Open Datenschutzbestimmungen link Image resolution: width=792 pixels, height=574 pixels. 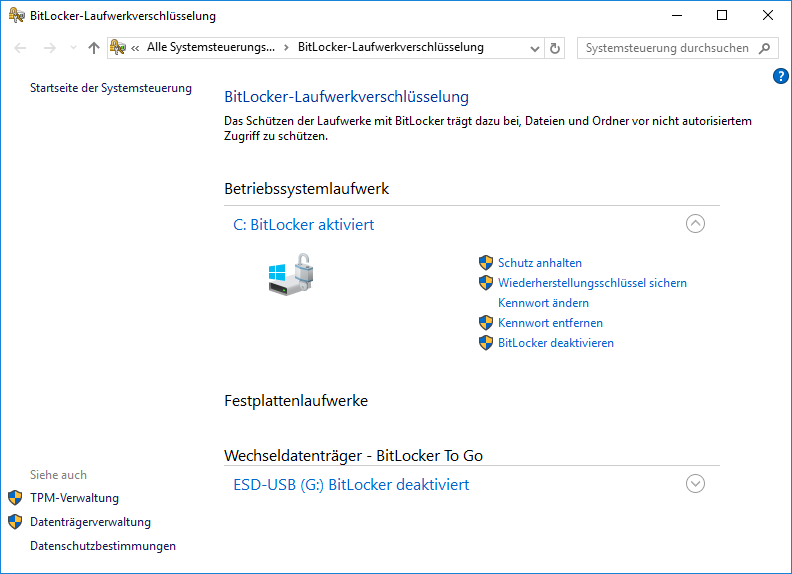(x=103, y=546)
